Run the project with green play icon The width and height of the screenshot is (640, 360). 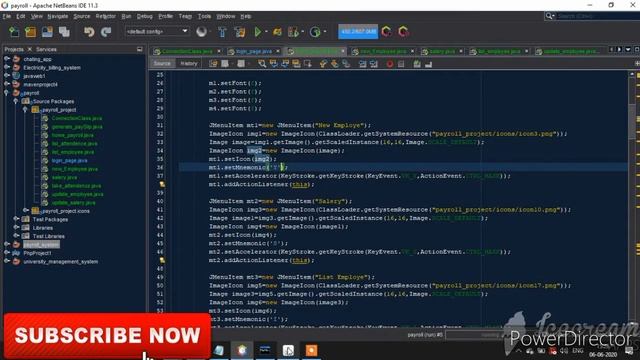pyautogui.click(x=258, y=32)
